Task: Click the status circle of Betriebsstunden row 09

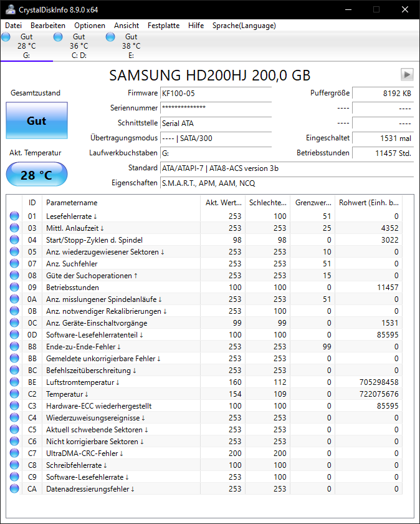Action: point(14,288)
